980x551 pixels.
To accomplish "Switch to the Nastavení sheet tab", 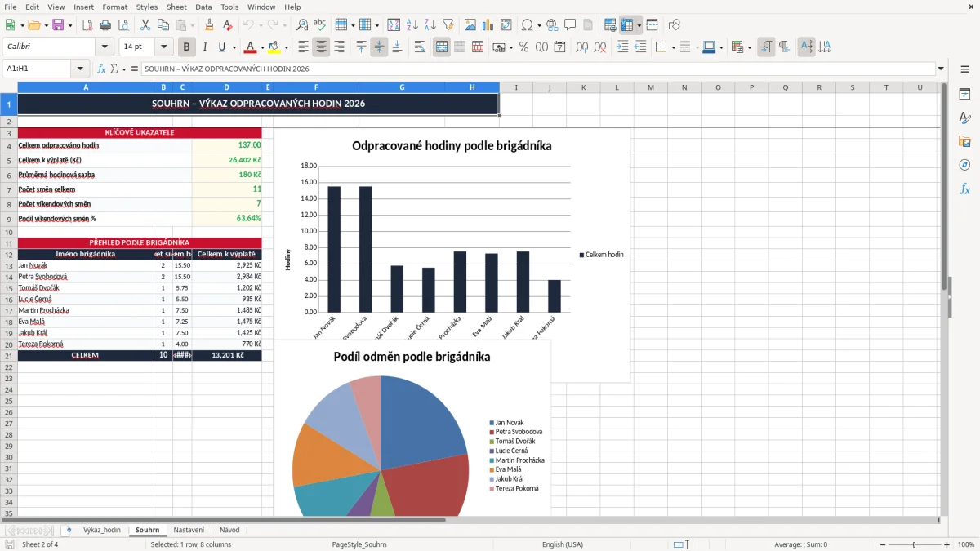I will point(189,530).
